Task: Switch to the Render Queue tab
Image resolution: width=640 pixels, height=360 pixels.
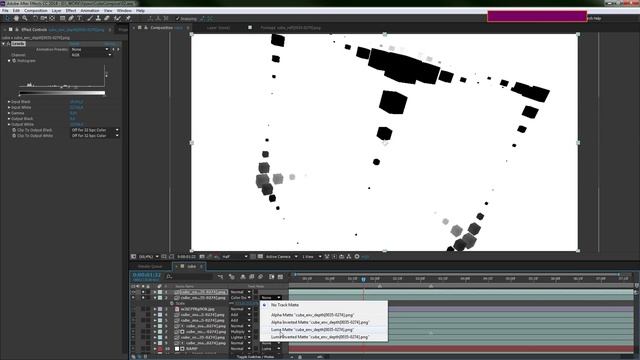Action: (150, 267)
